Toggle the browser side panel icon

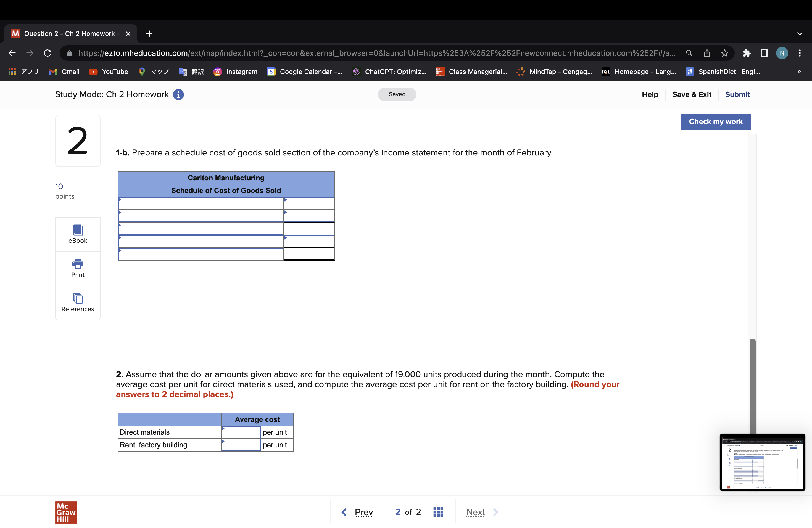click(764, 53)
